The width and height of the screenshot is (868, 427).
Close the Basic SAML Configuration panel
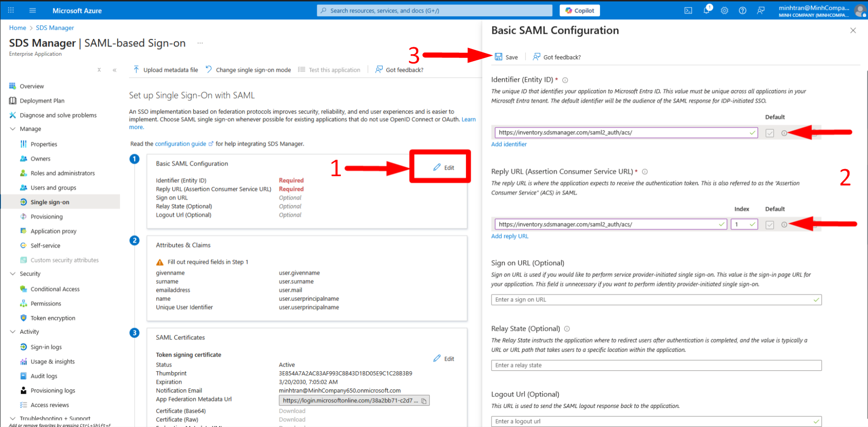[853, 31]
